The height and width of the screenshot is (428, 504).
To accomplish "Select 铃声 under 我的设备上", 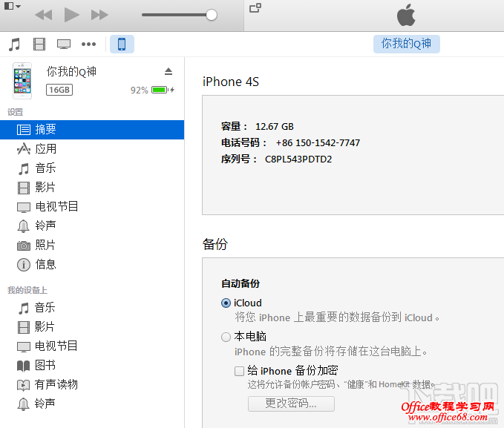I will coord(92,404).
